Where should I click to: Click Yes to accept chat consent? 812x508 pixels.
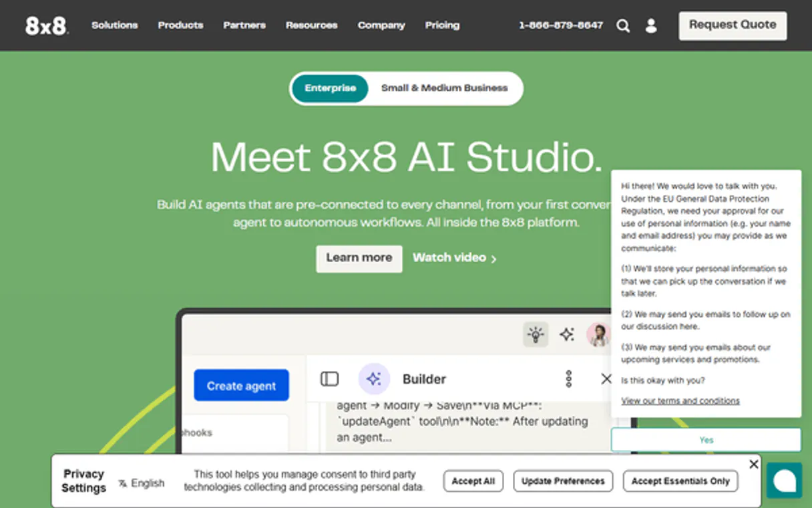tap(706, 440)
